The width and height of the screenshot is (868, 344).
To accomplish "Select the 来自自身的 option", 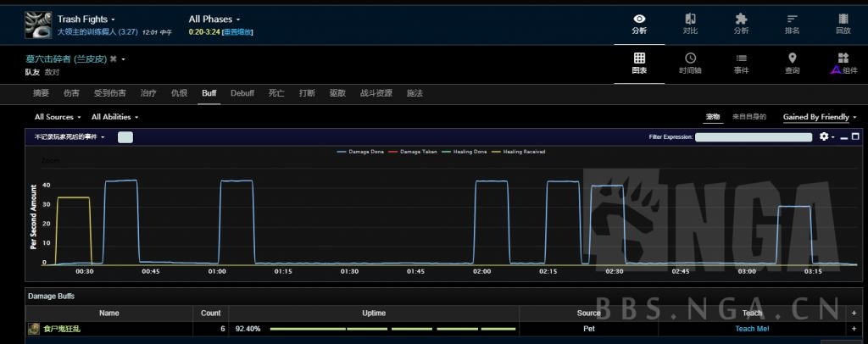I will click(748, 117).
